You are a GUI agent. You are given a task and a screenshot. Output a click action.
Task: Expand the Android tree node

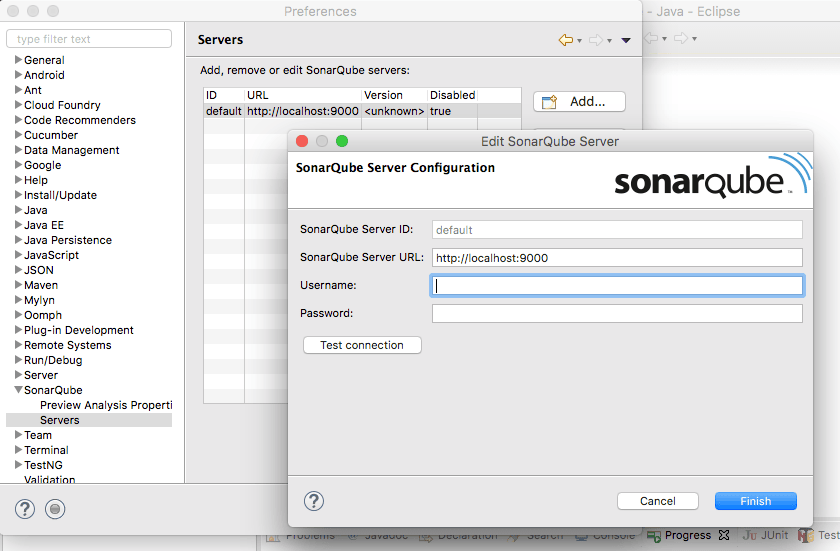(18, 74)
